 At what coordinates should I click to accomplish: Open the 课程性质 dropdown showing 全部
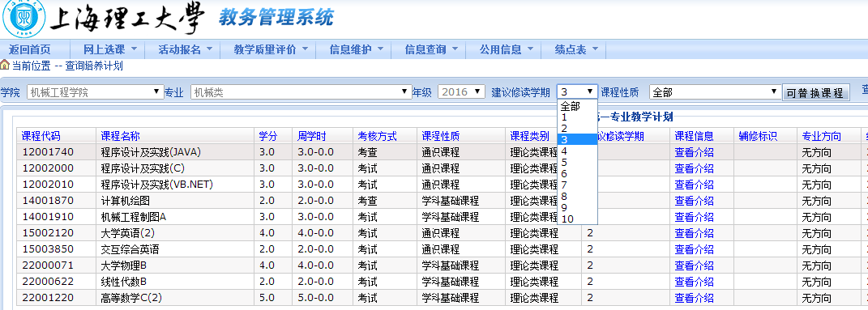(x=715, y=92)
